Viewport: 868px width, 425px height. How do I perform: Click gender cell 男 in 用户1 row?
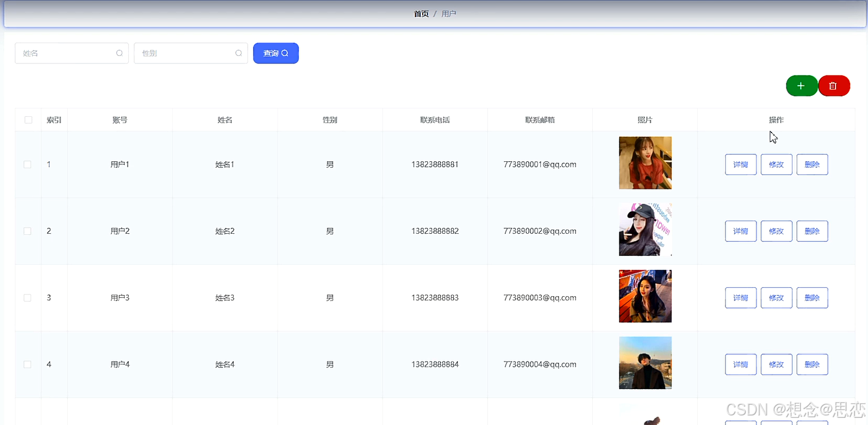tap(330, 164)
